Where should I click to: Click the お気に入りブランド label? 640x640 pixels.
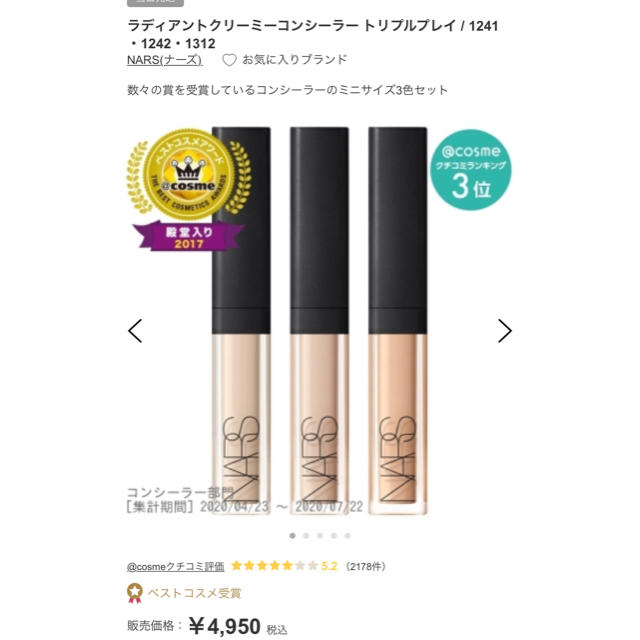294,60
